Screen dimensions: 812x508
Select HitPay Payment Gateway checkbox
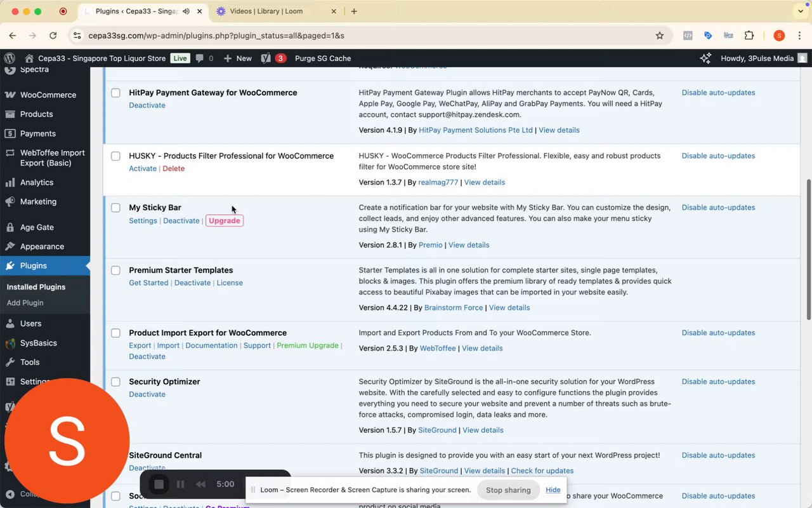(115, 93)
